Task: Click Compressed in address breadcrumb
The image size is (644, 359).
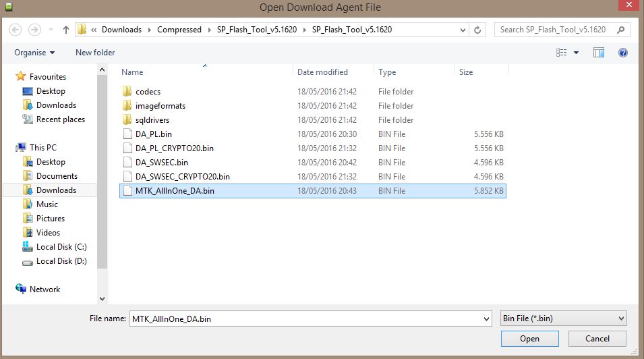Action: point(179,30)
